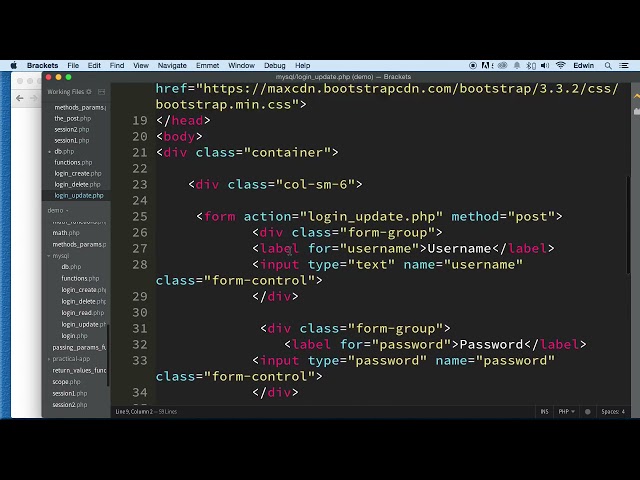Select methods_params in Working Files
640x480 pixels.
click(80, 107)
